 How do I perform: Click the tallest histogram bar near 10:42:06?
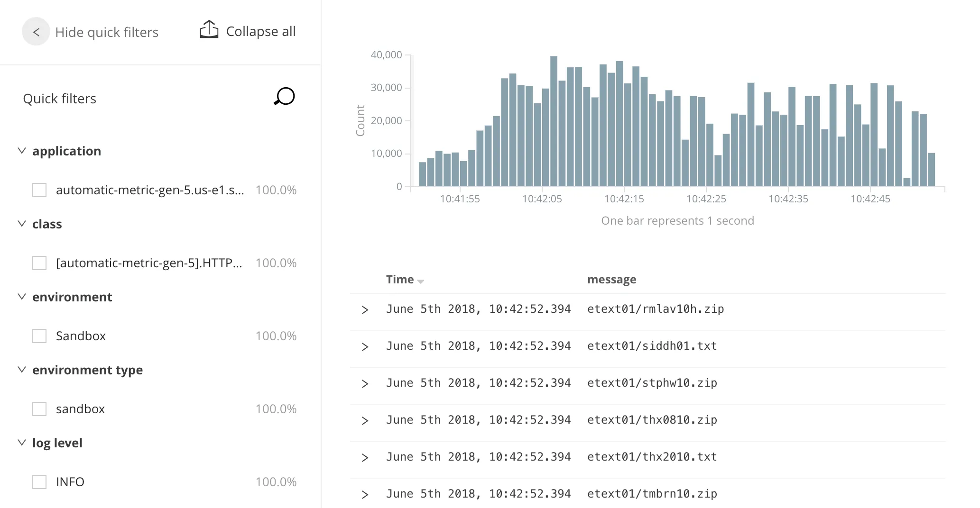pos(554,121)
